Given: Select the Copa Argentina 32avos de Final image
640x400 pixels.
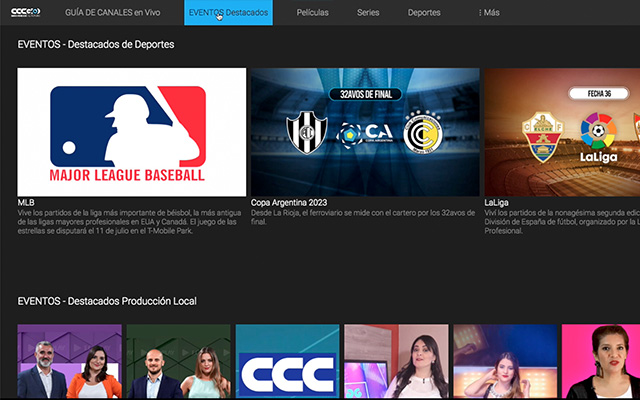Looking at the screenshot, I should pos(365,132).
